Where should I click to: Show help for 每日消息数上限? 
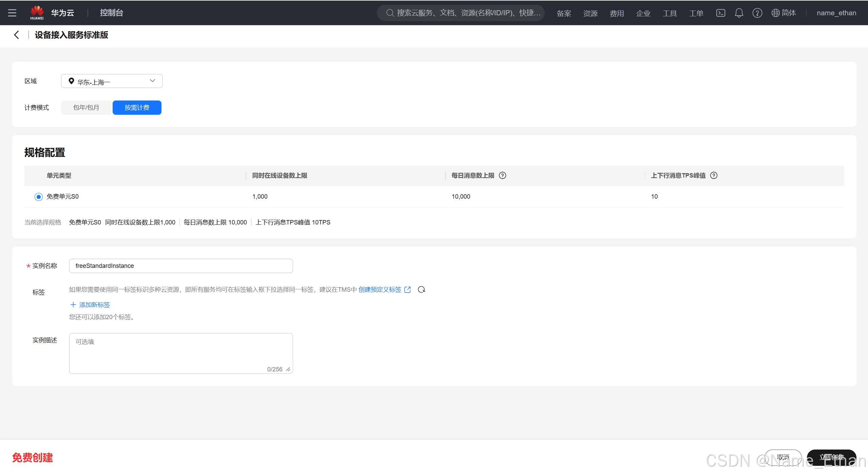pos(503,176)
